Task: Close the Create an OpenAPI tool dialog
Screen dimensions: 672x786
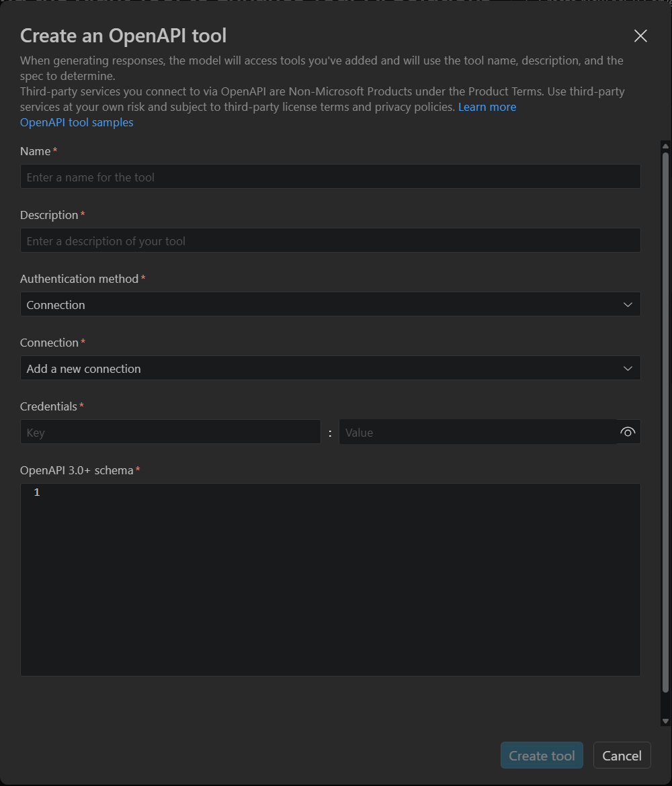Action: tap(640, 36)
